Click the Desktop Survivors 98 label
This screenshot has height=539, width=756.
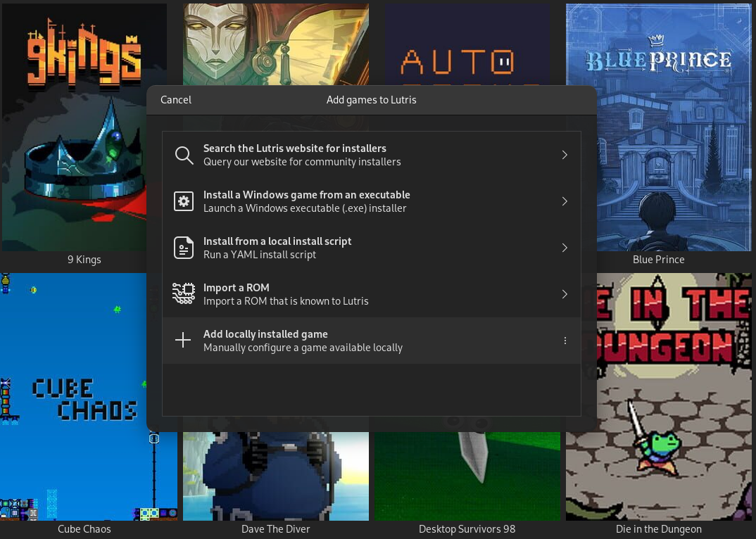[x=467, y=529]
